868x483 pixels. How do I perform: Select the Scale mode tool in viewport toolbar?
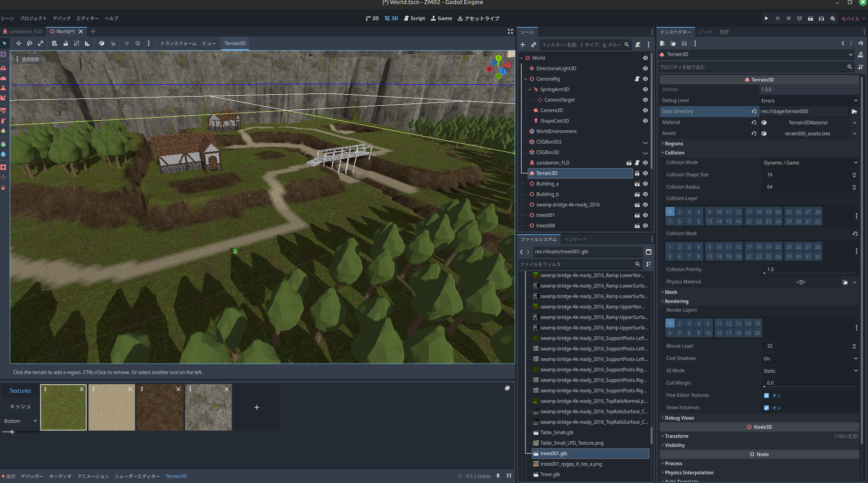pyautogui.click(x=41, y=43)
